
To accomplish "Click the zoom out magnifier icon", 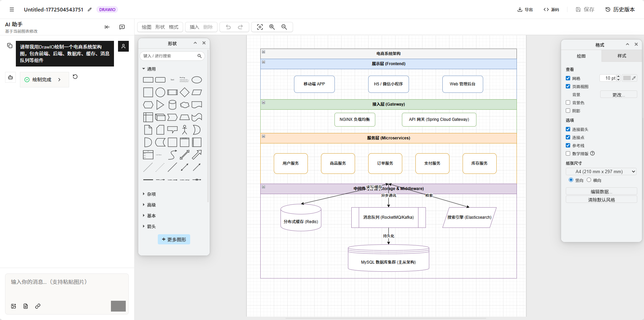I will point(284,27).
